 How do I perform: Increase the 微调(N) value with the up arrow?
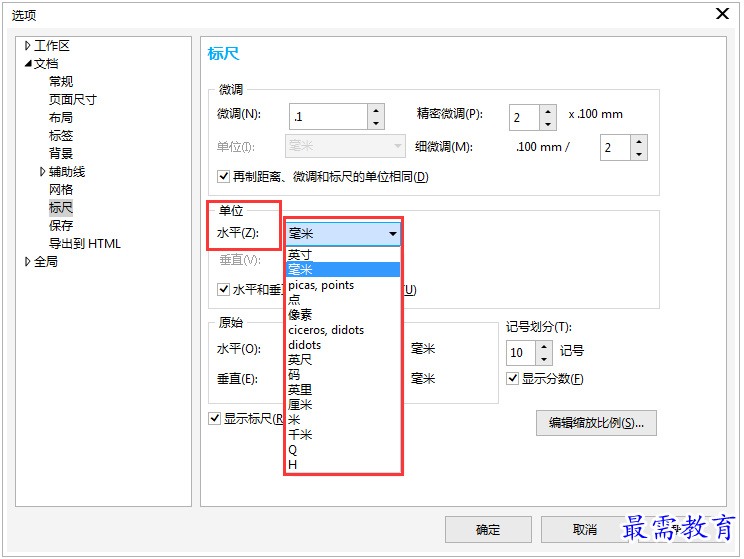tap(376, 111)
